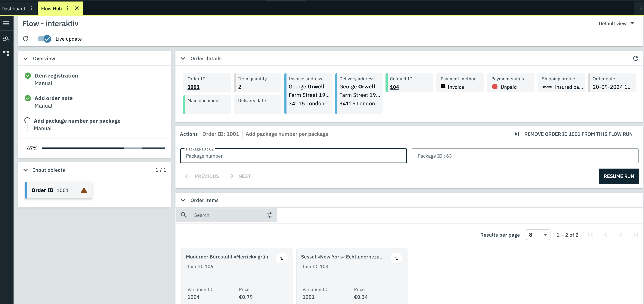The height and width of the screenshot is (304, 644).
Task: Switch to the Dashboard tab
Action: click(14, 8)
